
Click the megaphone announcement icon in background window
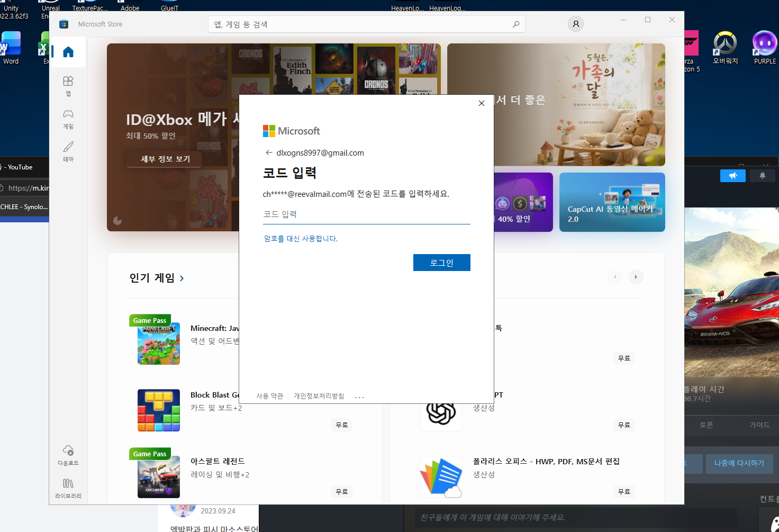tap(733, 176)
